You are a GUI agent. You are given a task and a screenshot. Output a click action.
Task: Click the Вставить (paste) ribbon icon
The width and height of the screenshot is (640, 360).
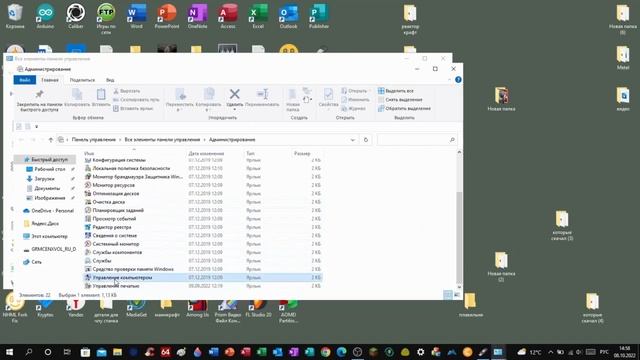101,98
